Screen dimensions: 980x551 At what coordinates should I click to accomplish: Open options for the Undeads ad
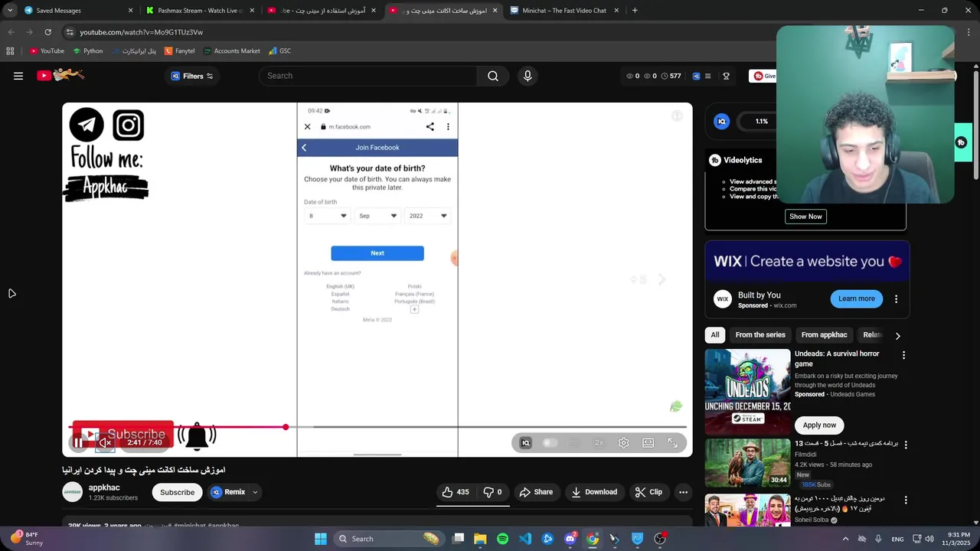[903, 355]
